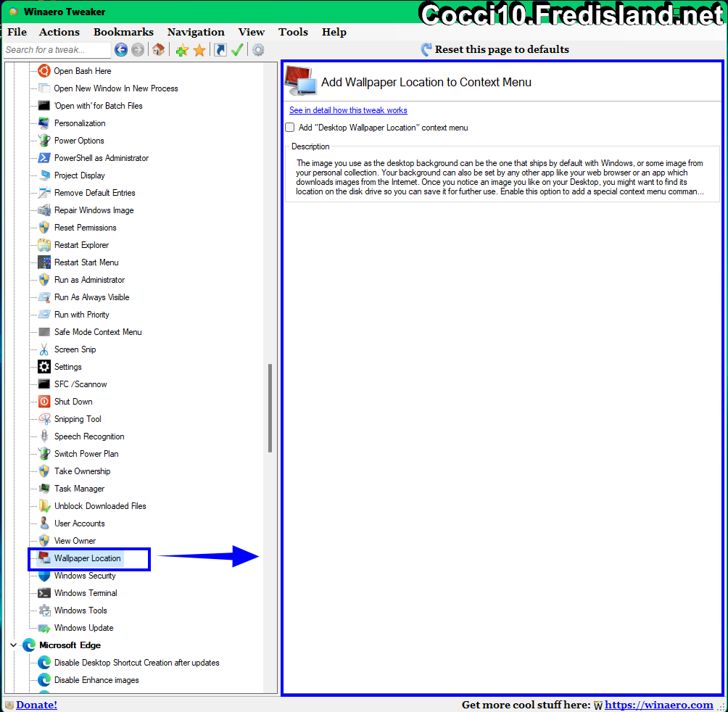
Task: Select Personalization tree item
Action: tap(80, 123)
